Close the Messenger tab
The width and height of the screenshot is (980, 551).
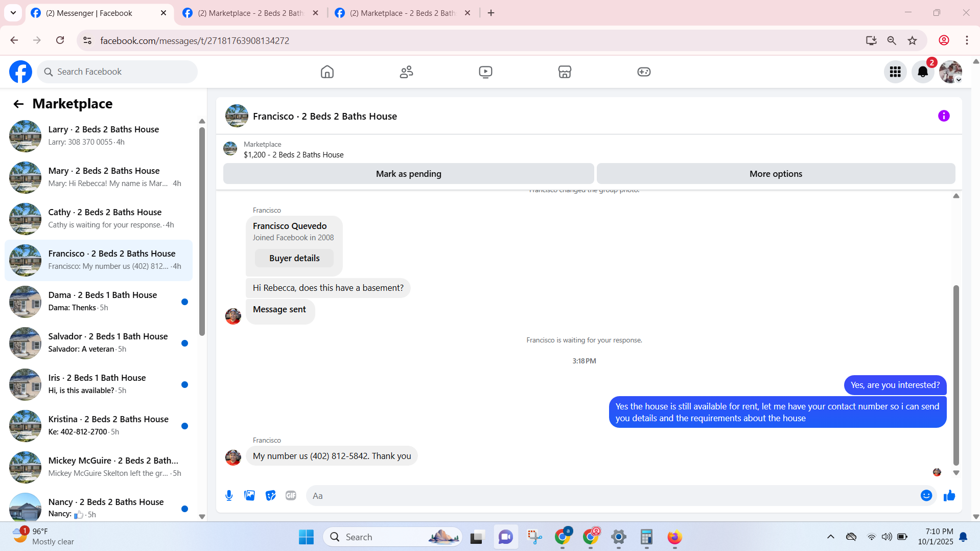click(164, 13)
